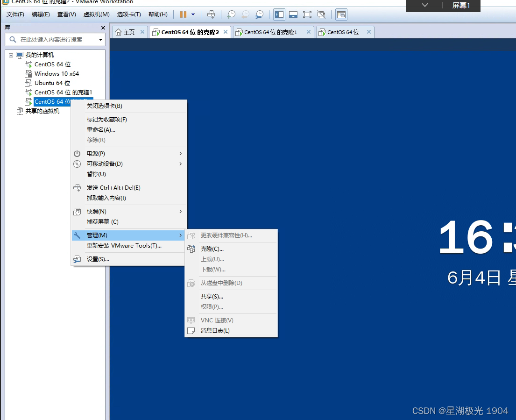516x420 pixels.
Task: Toggle the library sidebar view icon
Action: (279, 14)
